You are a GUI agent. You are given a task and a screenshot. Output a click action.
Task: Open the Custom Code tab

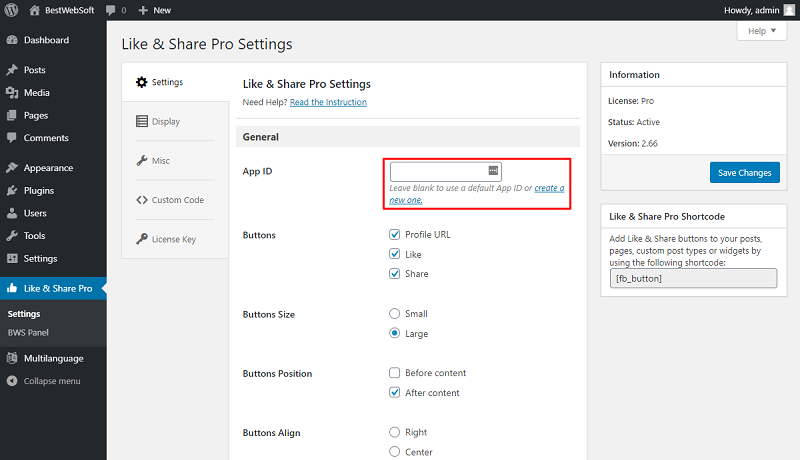[178, 200]
